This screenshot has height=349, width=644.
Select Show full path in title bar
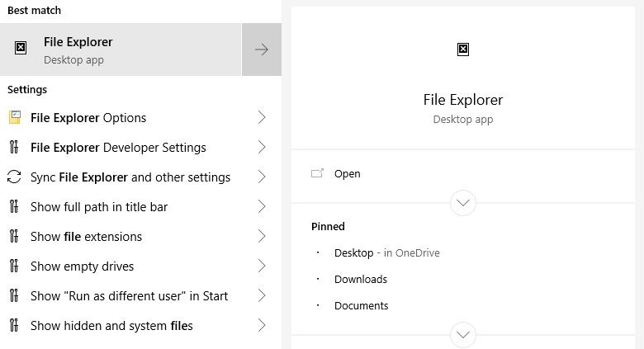tap(140, 206)
